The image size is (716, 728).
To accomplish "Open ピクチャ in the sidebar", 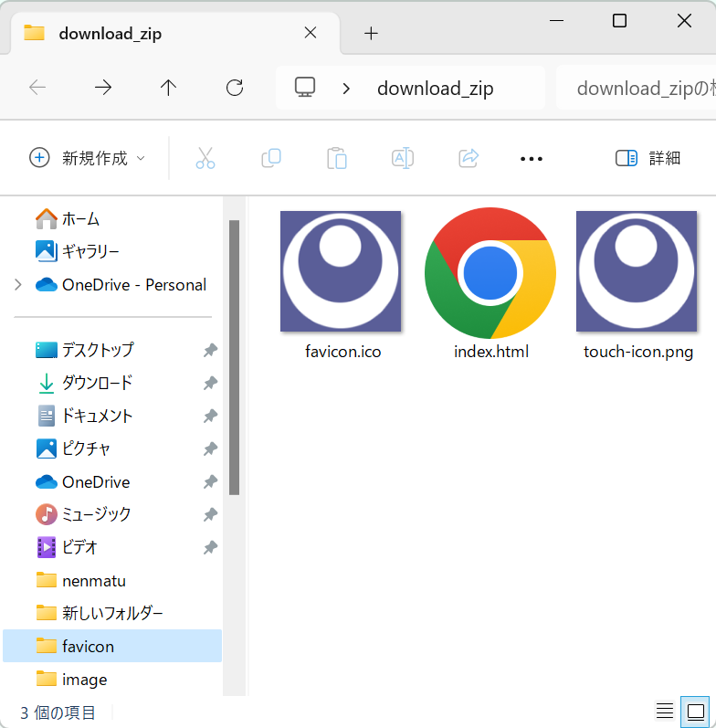I will [111, 449].
